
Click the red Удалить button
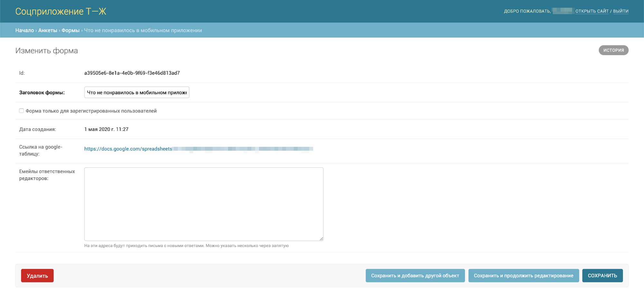click(x=37, y=276)
